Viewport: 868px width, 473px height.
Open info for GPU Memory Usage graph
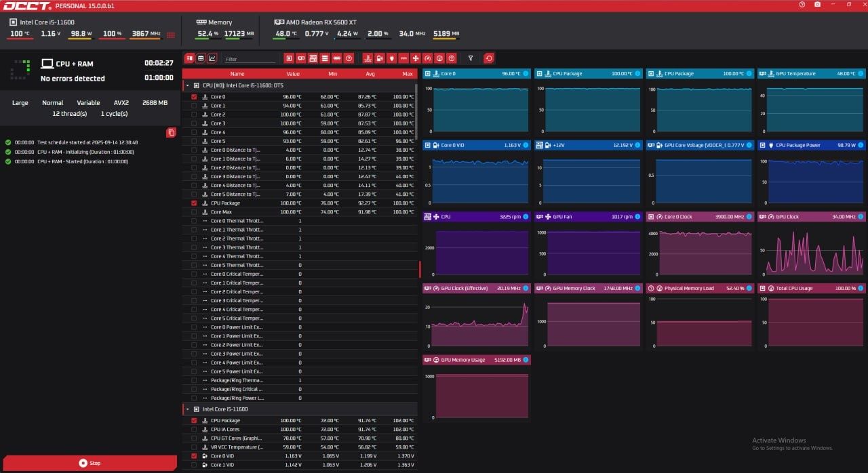point(526,360)
